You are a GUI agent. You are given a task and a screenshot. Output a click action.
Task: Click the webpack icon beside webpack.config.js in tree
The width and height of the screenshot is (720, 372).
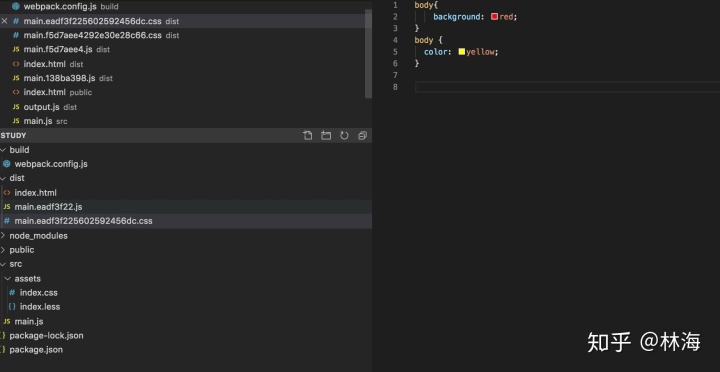tap(6, 164)
